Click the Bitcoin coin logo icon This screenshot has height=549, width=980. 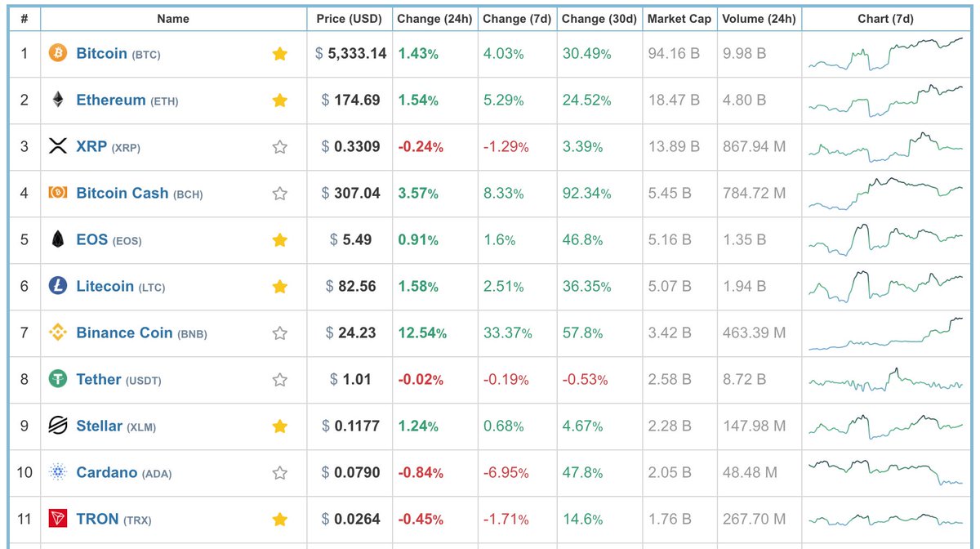pyautogui.click(x=57, y=54)
